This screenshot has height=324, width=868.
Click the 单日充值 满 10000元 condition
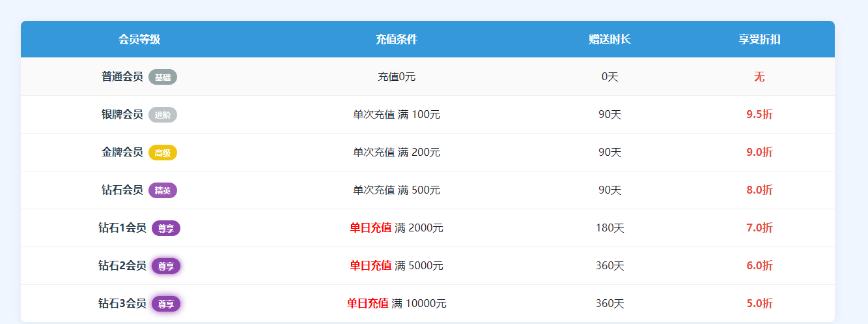point(397,304)
